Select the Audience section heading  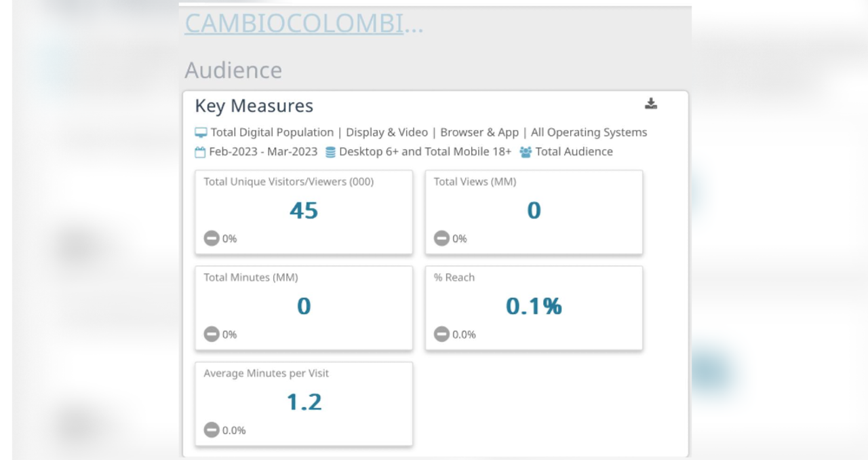pyautogui.click(x=233, y=70)
